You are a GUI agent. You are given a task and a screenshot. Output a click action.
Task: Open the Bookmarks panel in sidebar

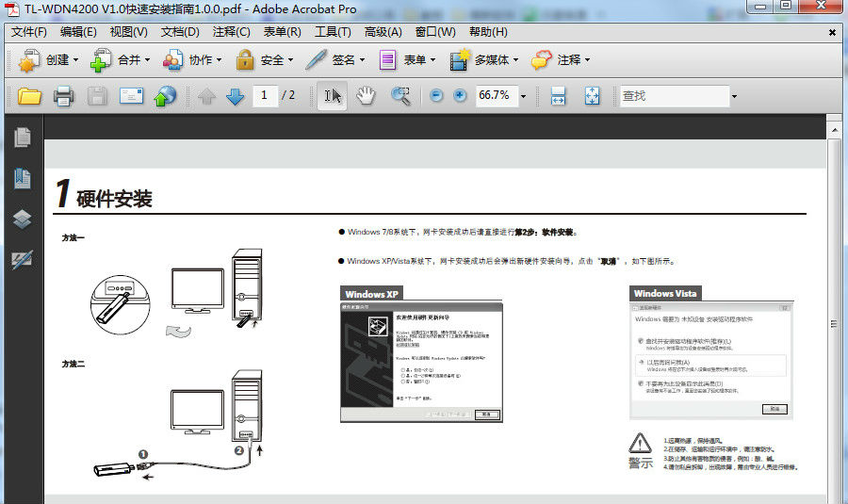23,178
